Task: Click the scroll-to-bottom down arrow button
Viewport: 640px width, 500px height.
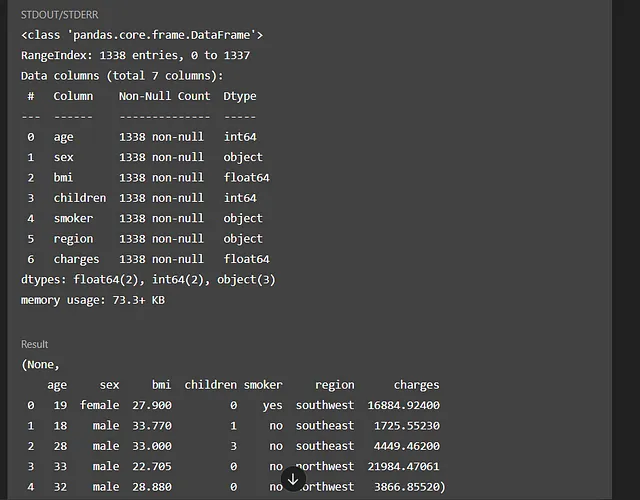Action: click(x=293, y=480)
